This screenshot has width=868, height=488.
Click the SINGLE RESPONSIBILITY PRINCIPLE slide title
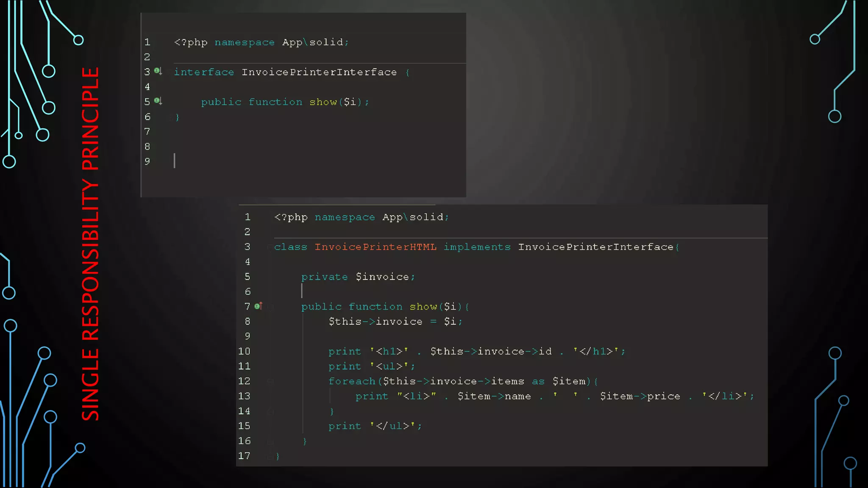pyautogui.click(x=90, y=244)
